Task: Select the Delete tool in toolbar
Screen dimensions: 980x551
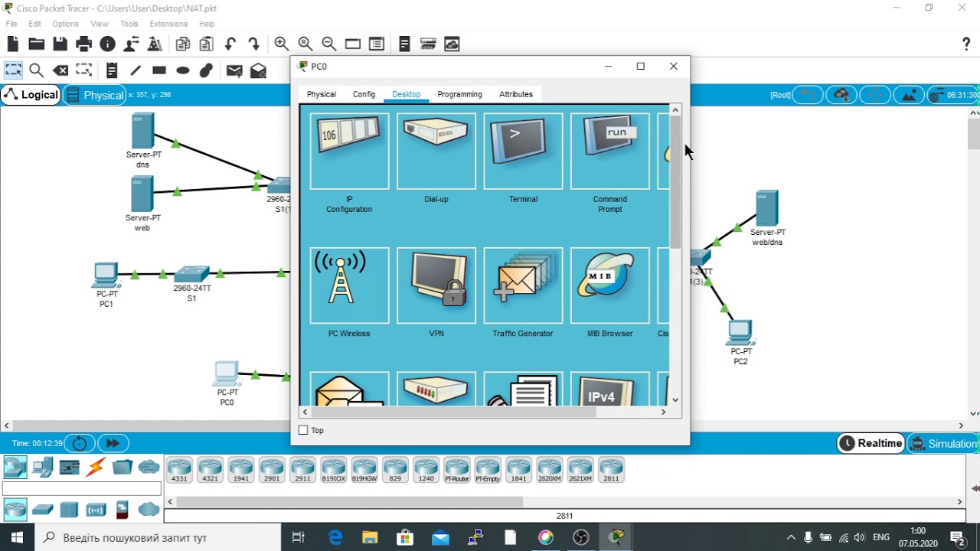Action: 60,70
